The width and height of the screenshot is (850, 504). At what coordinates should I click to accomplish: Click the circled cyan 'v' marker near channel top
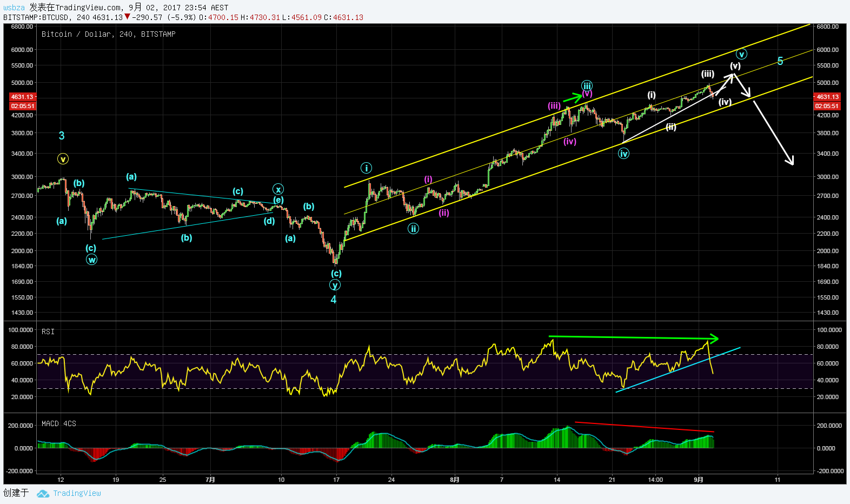tap(742, 54)
